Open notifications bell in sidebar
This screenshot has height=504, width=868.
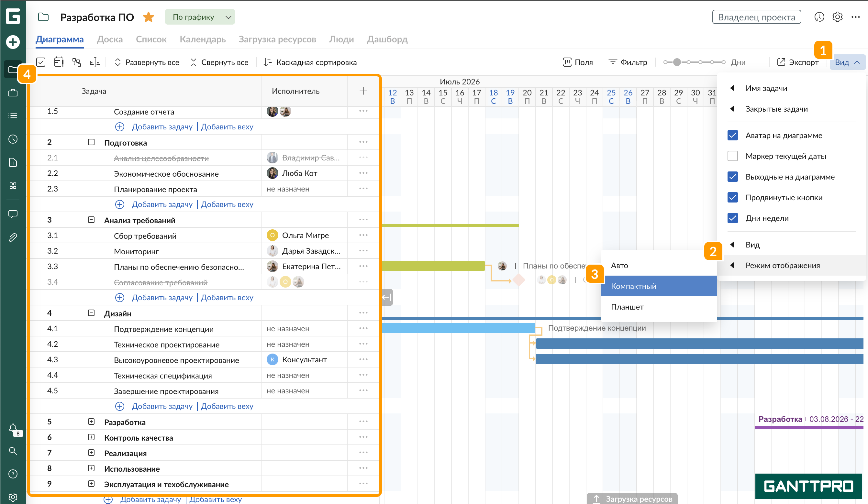(x=13, y=428)
